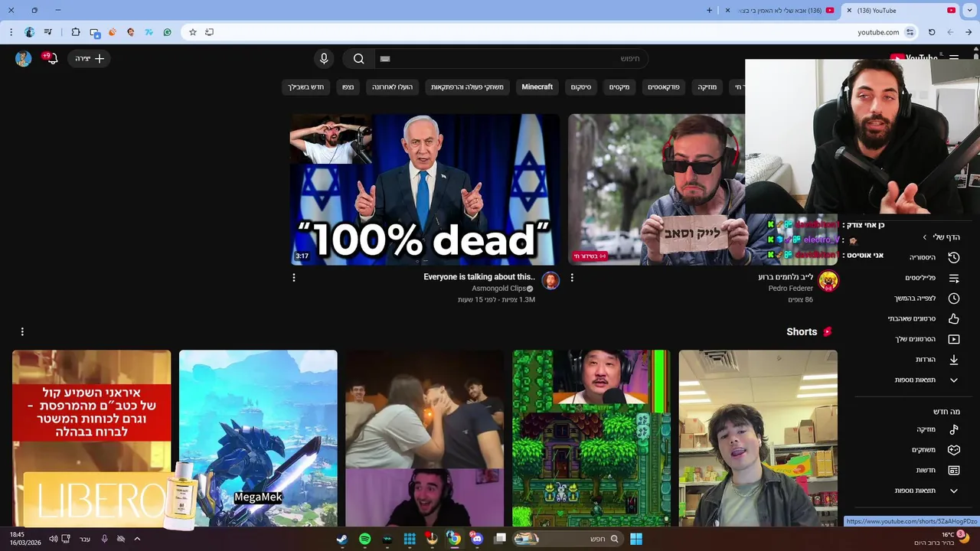
Task: Click the YouTube voice search microphone
Action: [324, 59]
